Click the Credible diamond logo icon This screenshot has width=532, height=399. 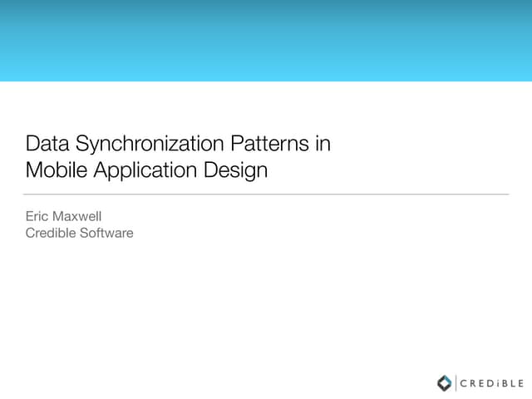(445, 383)
